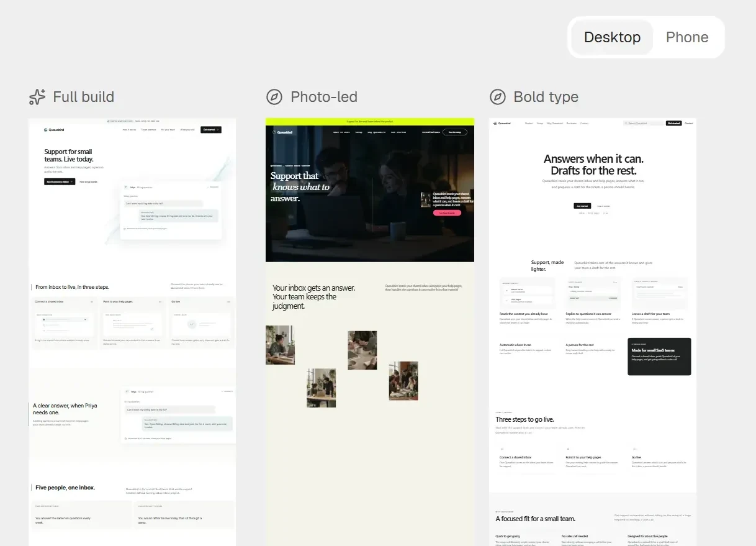Click the sparkle icon beside Full build
The image size is (756, 546).
[37, 97]
